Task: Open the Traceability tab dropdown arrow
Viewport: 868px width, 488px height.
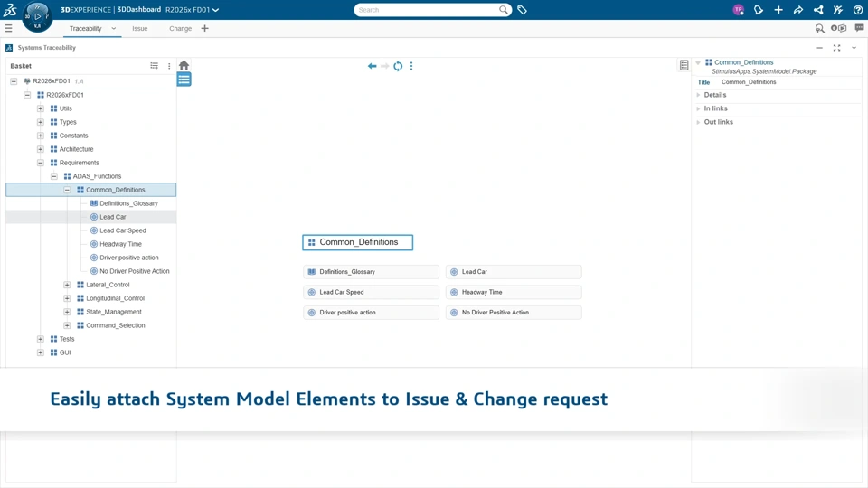Action: pyautogui.click(x=114, y=28)
